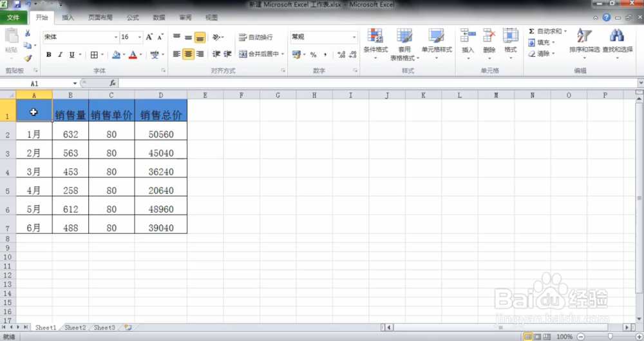Open the Name Box A1 dropdown

pyautogui.click(x=75, y=84)
